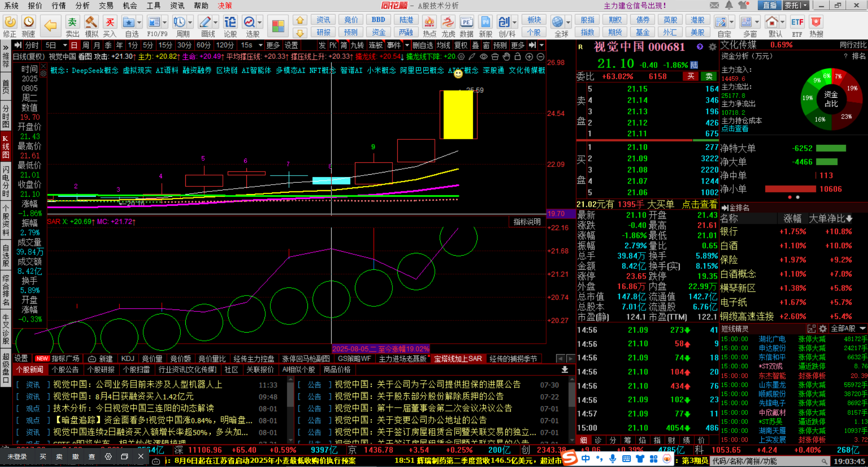Switch chart period to 60分 minutes
Screen dimensions: 868x467
[204, 45]
